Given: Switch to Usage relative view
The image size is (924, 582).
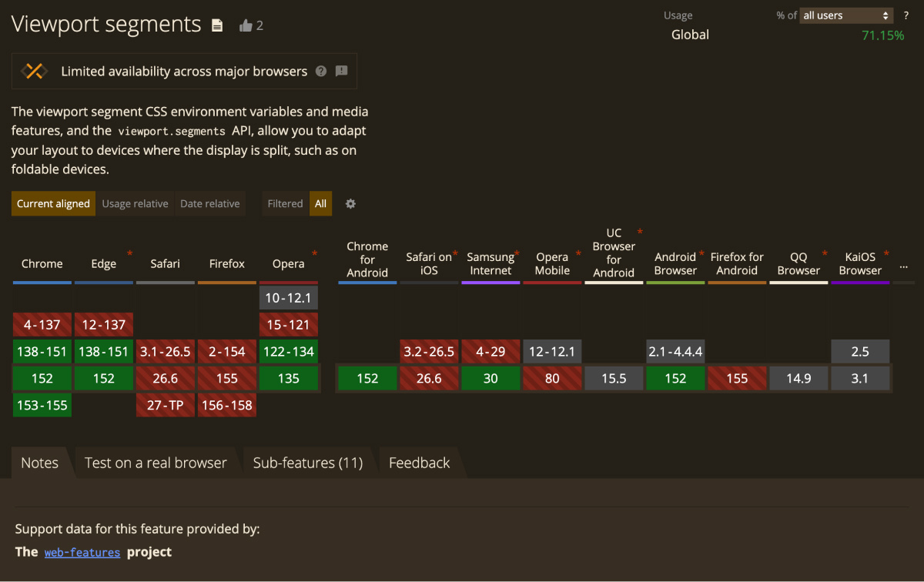Looking at the screenshot, I should point(135,204).
